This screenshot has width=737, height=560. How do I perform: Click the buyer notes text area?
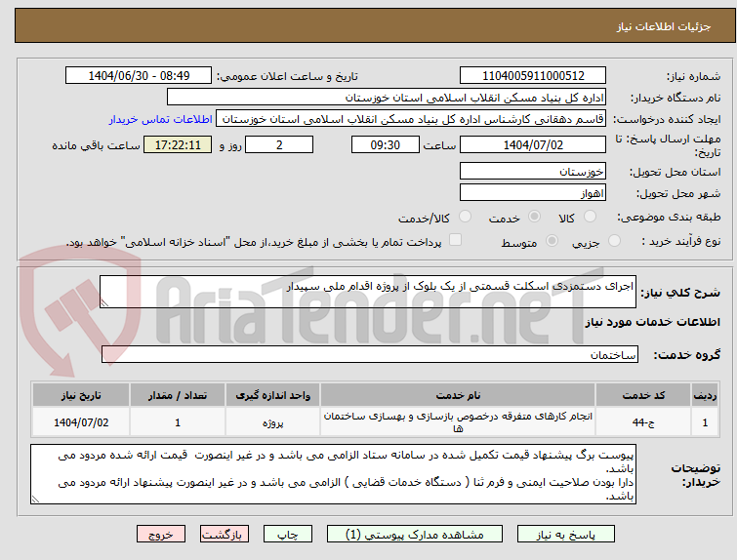pyautogui.click(x=333, y=474)
